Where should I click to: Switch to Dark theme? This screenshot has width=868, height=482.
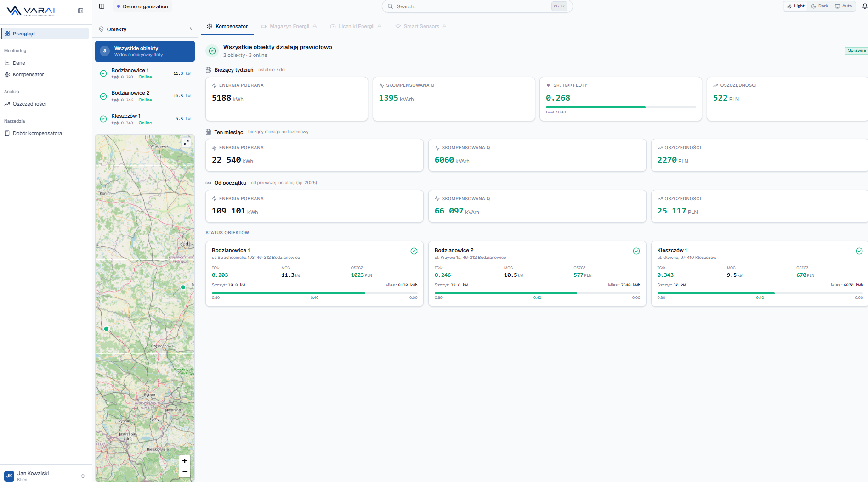click(x=820, y=6)
